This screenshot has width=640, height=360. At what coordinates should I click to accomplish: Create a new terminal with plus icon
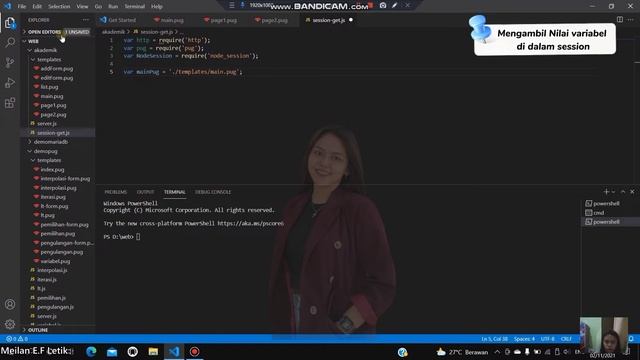pyautogui.click(x=606, y=192)
